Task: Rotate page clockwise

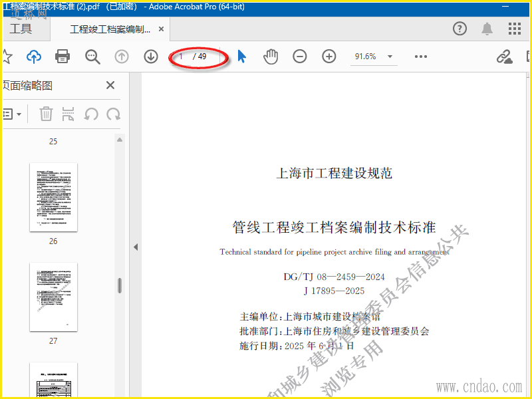Action: pos(113,114)
